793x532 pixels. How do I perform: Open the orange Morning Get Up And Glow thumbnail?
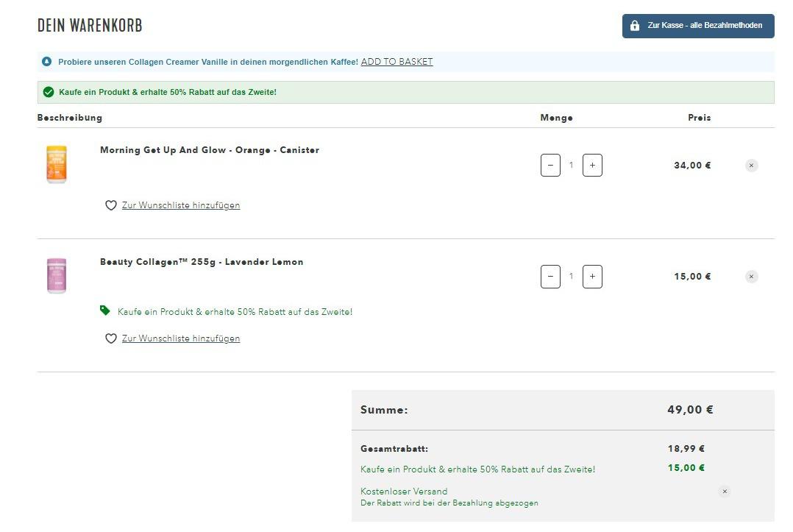[x=57, y=164]
